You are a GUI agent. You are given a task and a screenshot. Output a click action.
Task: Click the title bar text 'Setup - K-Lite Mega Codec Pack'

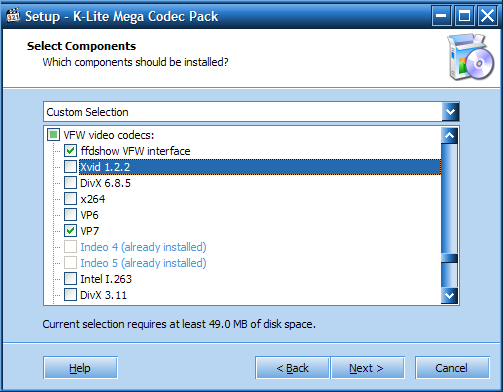(122, 16)
